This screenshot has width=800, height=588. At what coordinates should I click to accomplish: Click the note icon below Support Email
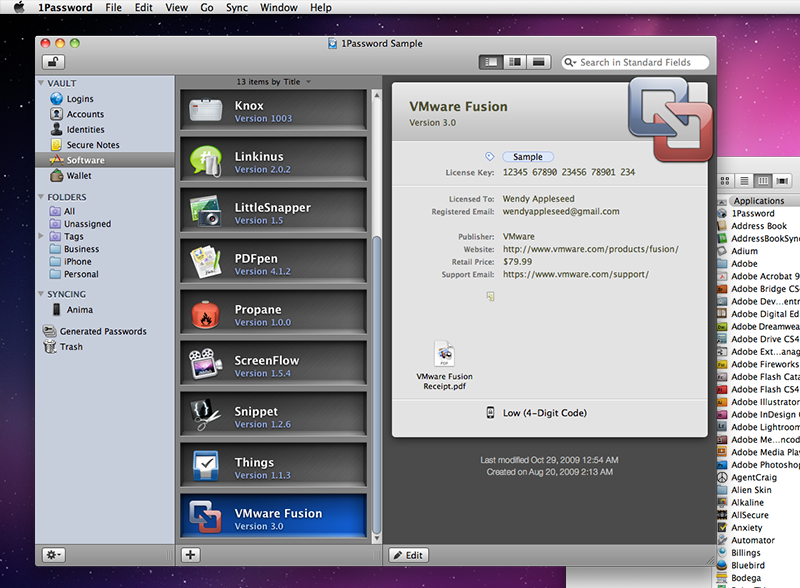click(x=490, y=296)
